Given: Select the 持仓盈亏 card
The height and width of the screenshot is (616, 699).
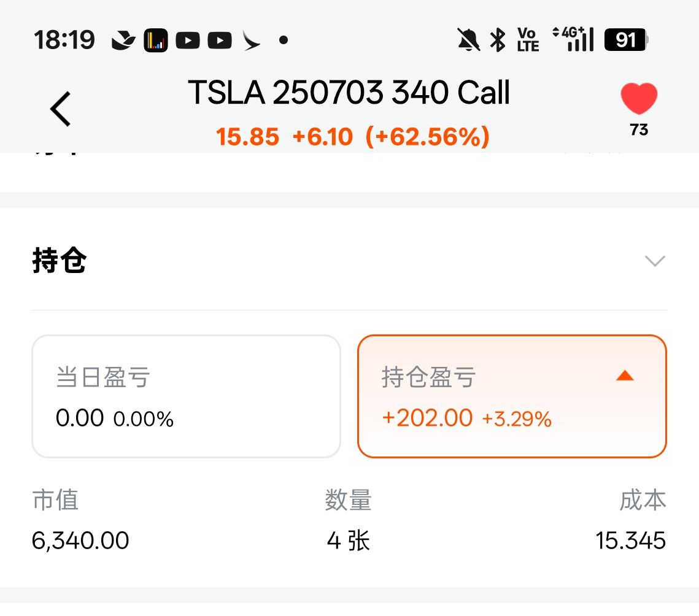Looking at the screenshot, I should click(511, 396).
